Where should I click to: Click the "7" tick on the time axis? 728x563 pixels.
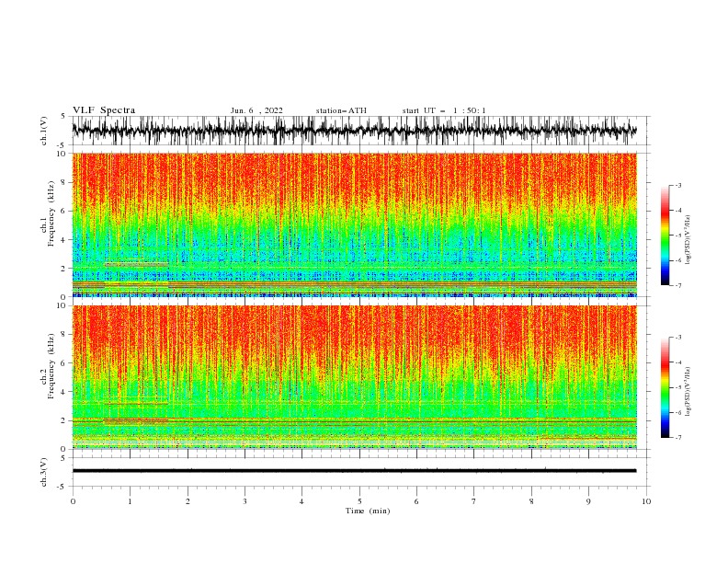point(474,501)
